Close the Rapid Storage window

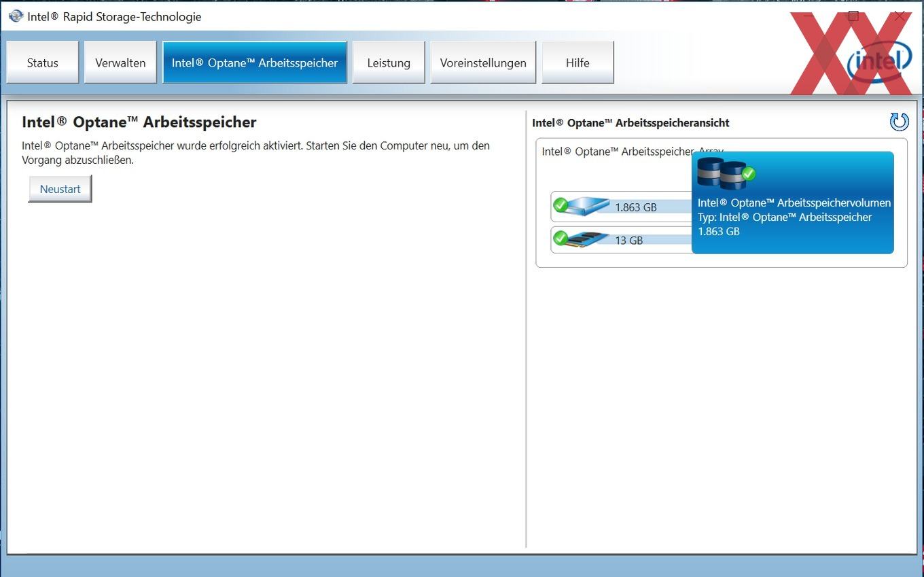(900, 16)
